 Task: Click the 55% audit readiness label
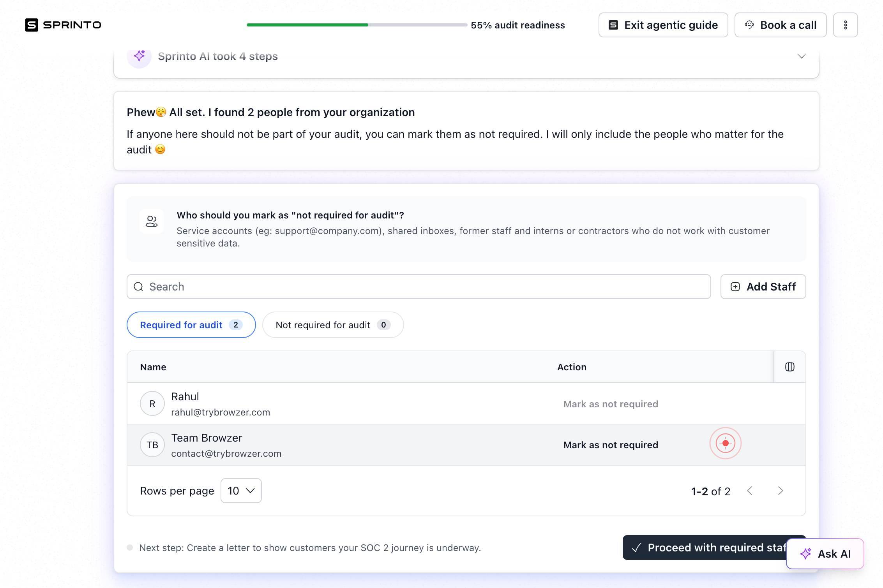(517, 25)
